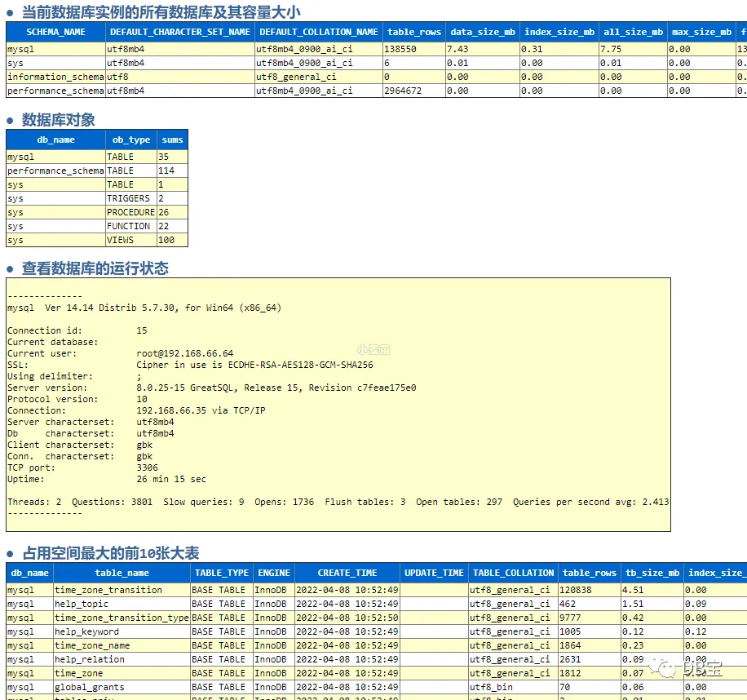Click the 查看数据库的运行状态 heading
This screenshot has height=700, width=747.
click(95, 268)
